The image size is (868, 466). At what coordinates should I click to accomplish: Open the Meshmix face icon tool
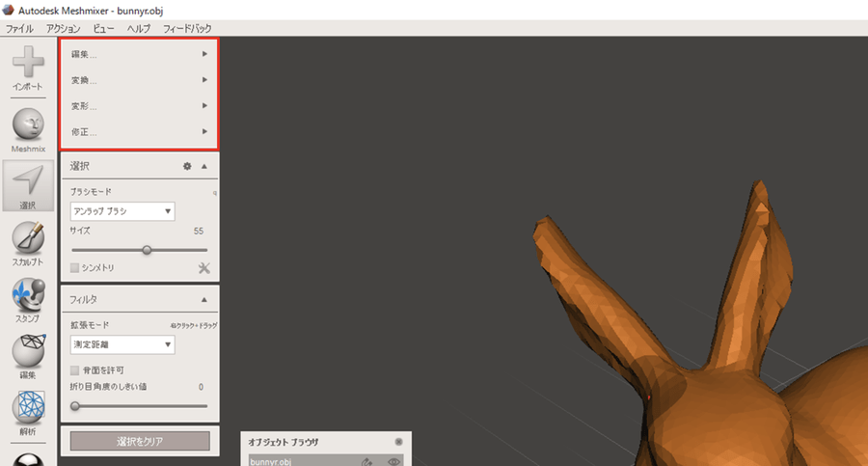[x=28, y=124]
